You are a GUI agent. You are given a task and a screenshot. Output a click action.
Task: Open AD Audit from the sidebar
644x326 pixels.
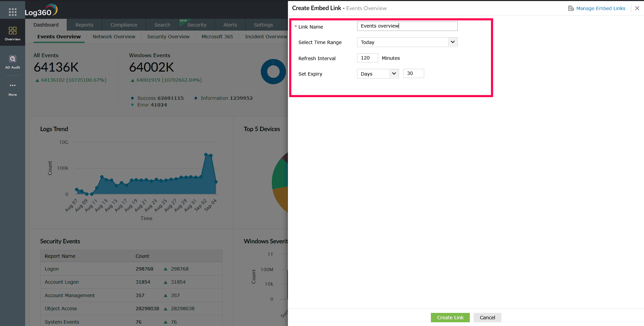click(12, 62)
